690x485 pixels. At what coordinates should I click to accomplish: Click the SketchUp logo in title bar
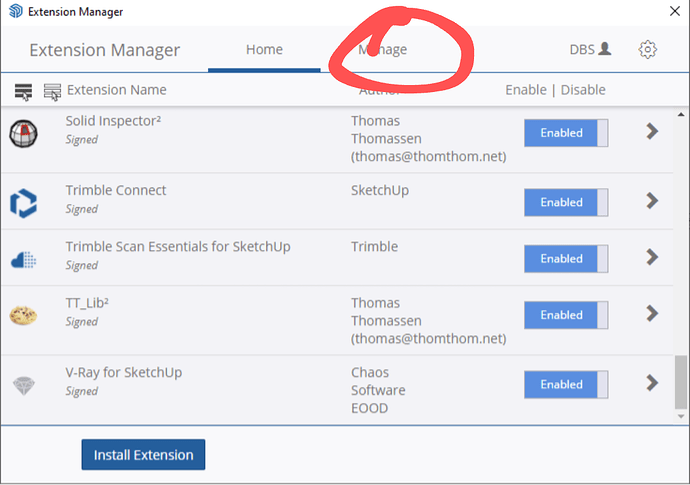[16, 11]
